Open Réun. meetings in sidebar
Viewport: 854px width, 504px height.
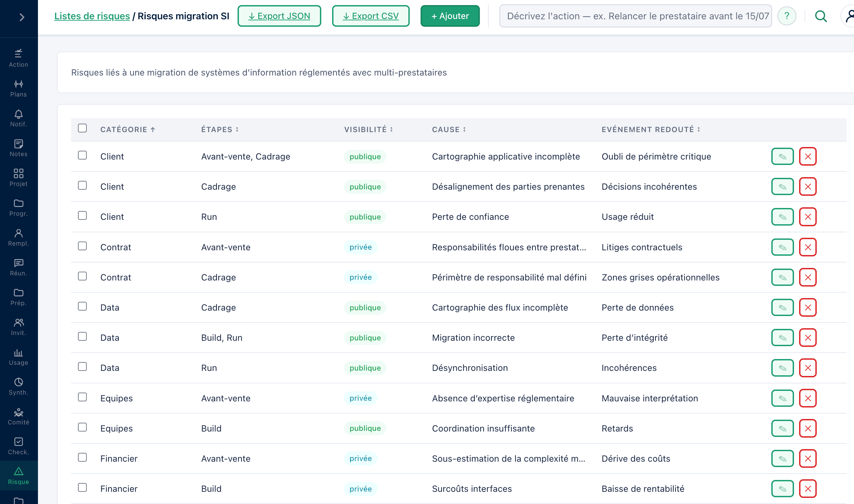point(19,267)
